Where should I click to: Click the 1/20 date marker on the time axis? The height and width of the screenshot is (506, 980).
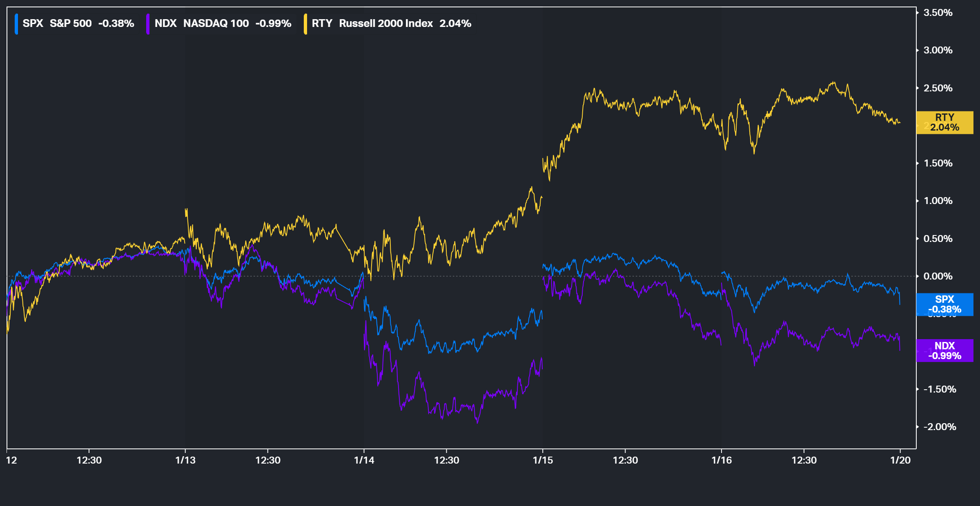click(x=900, y=460)
